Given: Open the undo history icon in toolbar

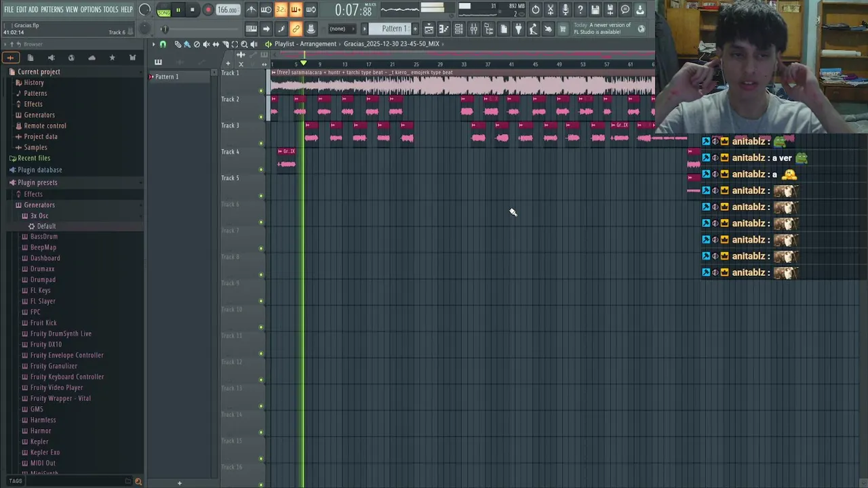Looking at the screenshot, I should (x=536, y=10).
